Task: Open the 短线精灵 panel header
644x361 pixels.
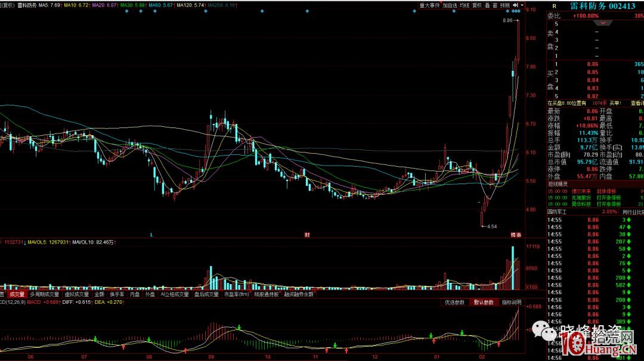Action: click(558, 184)
